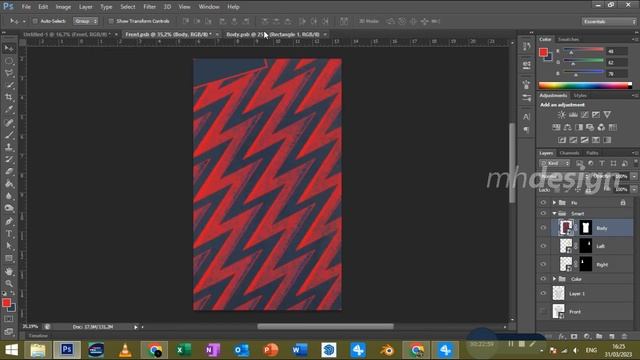Hide the Body layer
Image resolution: width=640 pixels, height=360 pixels.
point(543,228)
